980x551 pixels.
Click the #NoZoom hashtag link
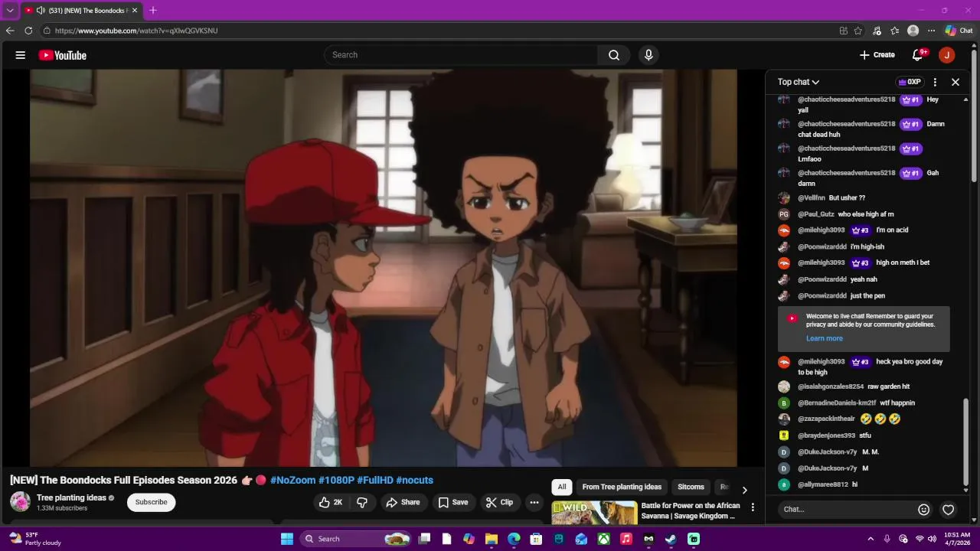293,481
